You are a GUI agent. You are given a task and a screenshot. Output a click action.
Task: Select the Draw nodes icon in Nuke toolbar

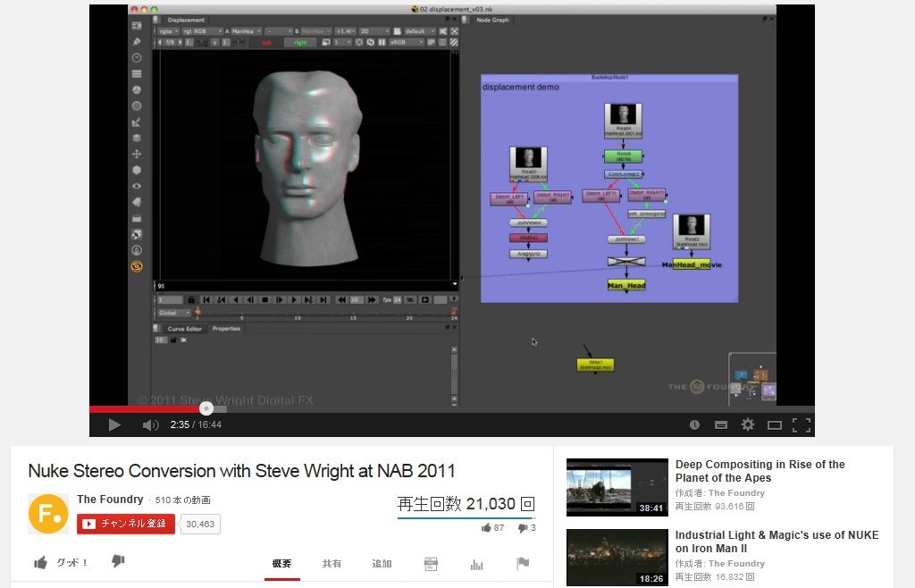[137, 41]
